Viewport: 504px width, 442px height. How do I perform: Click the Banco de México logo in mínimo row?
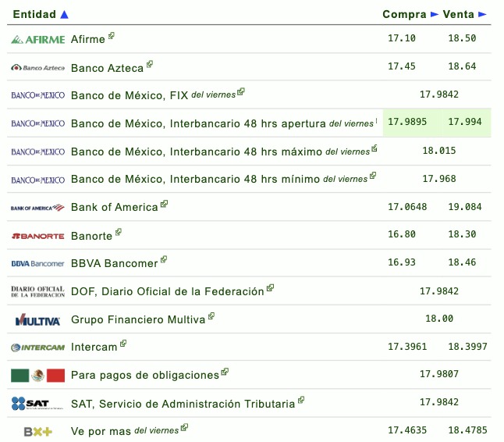(x=38, y=180)
